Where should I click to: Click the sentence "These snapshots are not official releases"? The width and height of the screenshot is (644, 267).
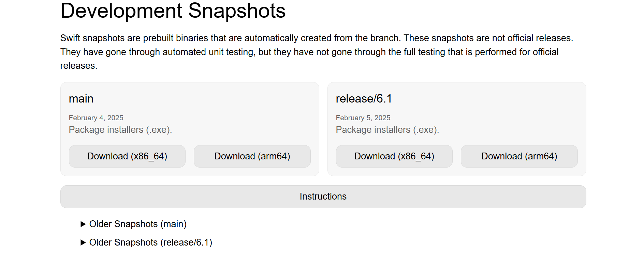pos(488,38)
